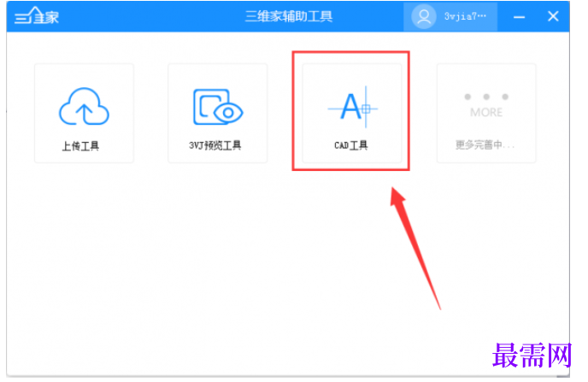Open the CAD tool icon
Image resolution: width=588 pixels, height=382 pixels.
pyautogui.click(x=352, y=107)
